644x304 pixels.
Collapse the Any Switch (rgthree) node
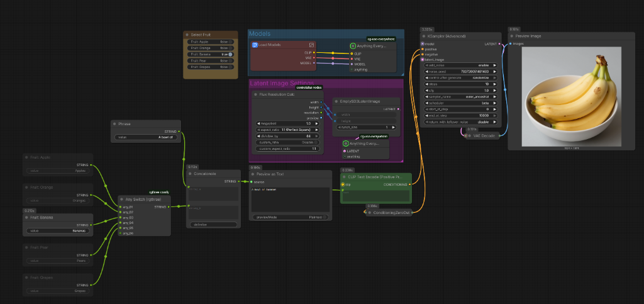121,200
